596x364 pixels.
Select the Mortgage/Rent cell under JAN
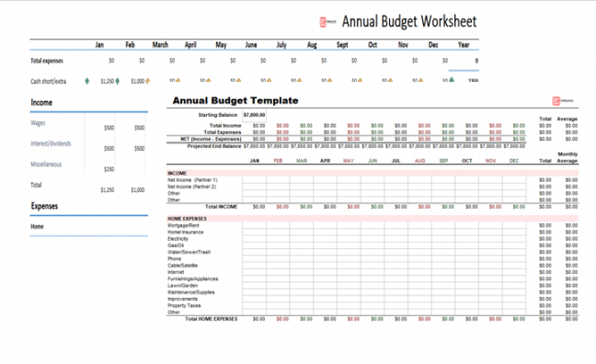(254, 225)
